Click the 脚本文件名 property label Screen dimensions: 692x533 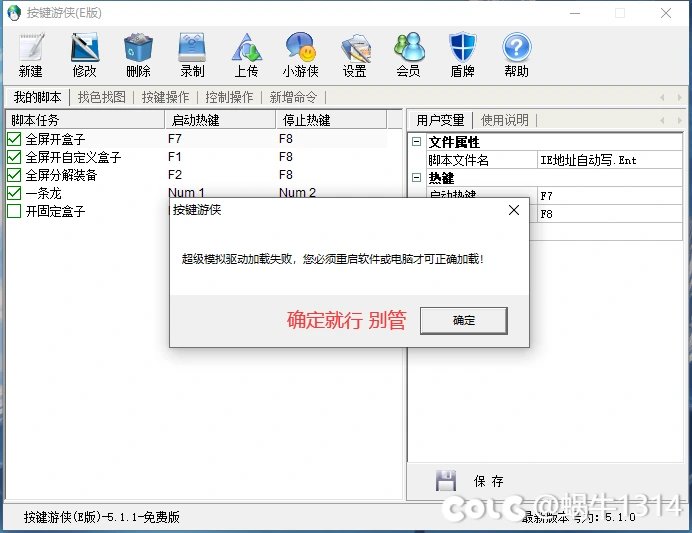459,160
